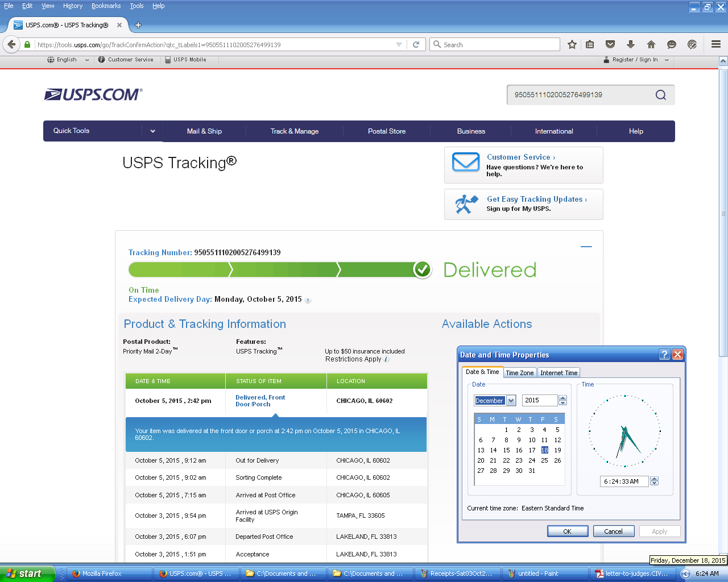
Task: Click the USPS search magnifier icon
Action: click(660, 95)
